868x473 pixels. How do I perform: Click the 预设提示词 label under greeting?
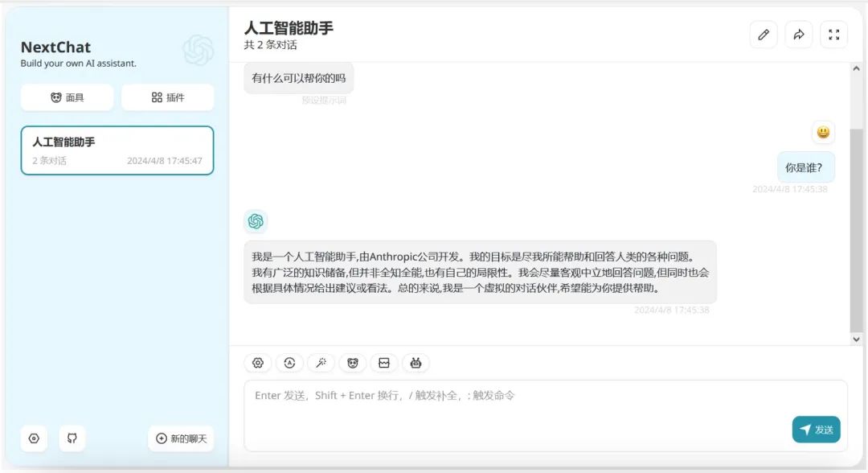click(324, 101)
